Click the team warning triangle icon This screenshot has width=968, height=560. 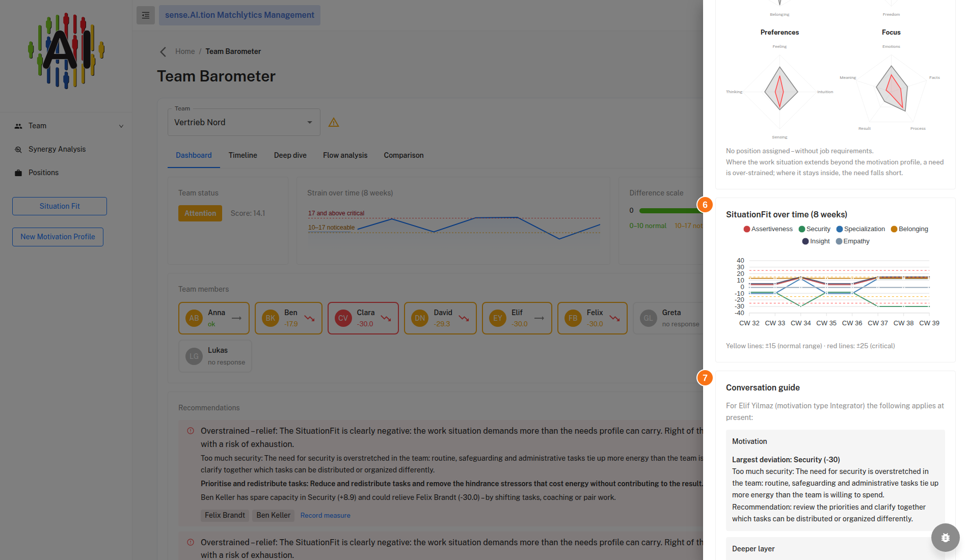tap(334, 122)
